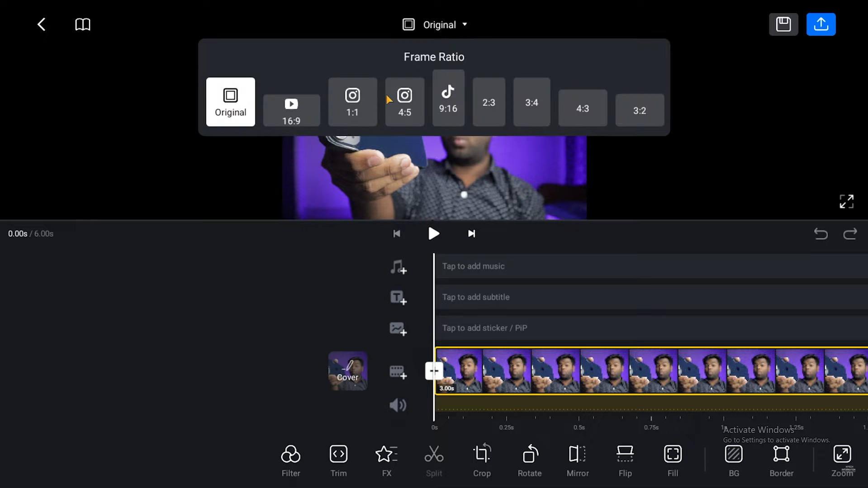
Task: Toggle fullscreen video preview
Action: 847,201
